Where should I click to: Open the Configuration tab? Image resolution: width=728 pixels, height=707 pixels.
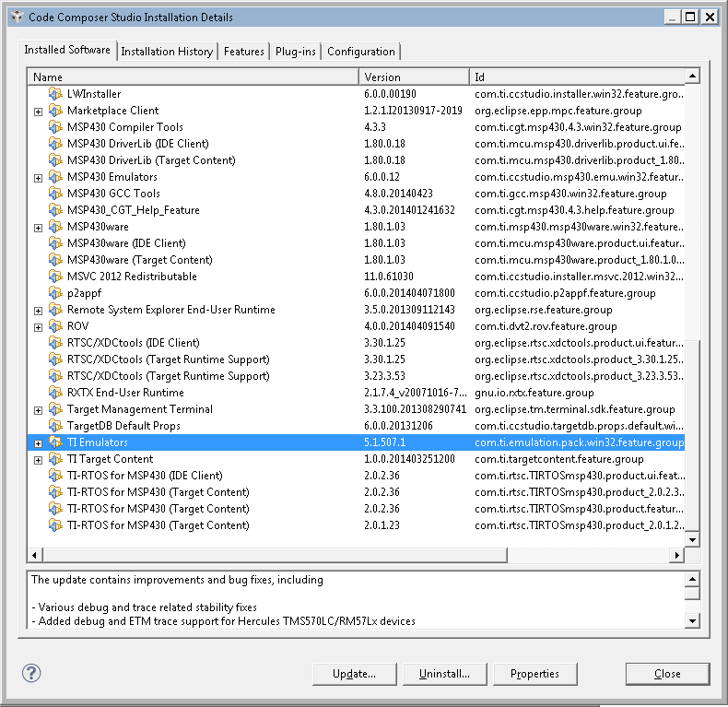360,52
